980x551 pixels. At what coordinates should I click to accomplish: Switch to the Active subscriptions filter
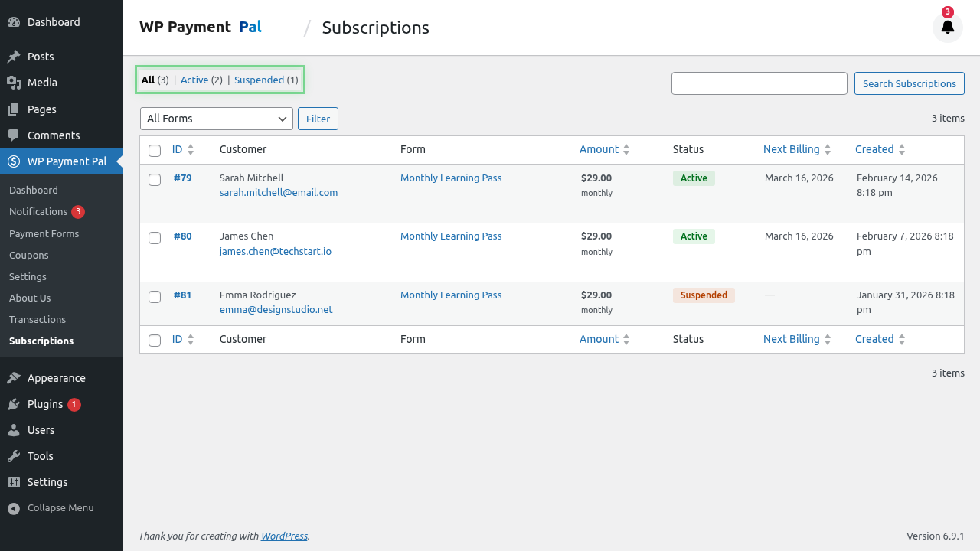[x=194, y=80]
